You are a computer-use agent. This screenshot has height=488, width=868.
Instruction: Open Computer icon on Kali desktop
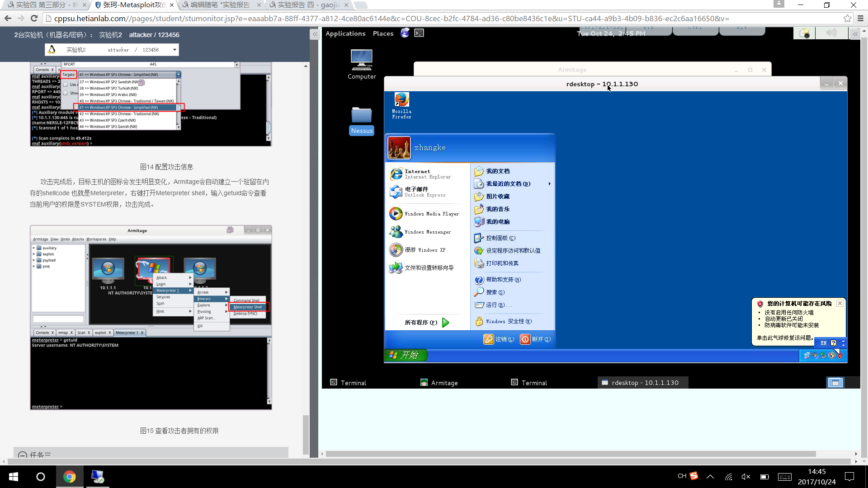(x=362, y=65)
